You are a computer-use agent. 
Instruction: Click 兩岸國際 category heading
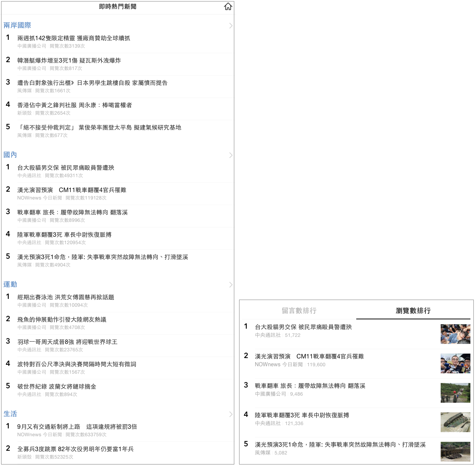point(17,25)
